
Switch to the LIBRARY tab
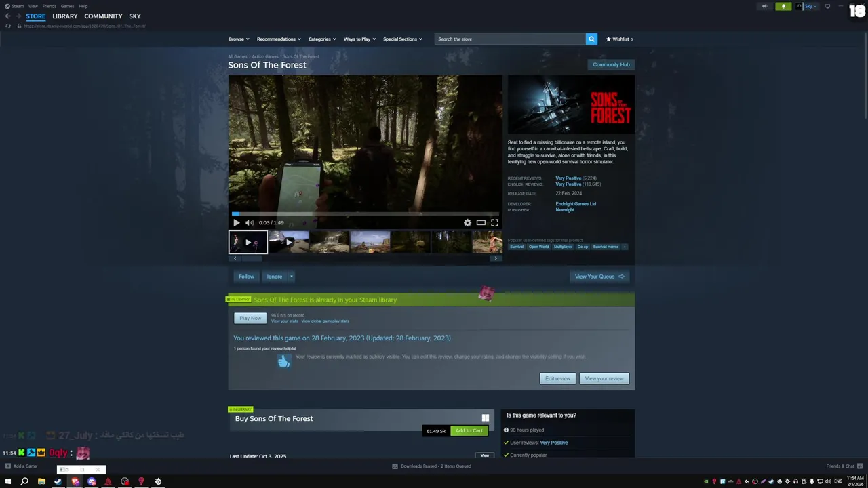point(65,16)
